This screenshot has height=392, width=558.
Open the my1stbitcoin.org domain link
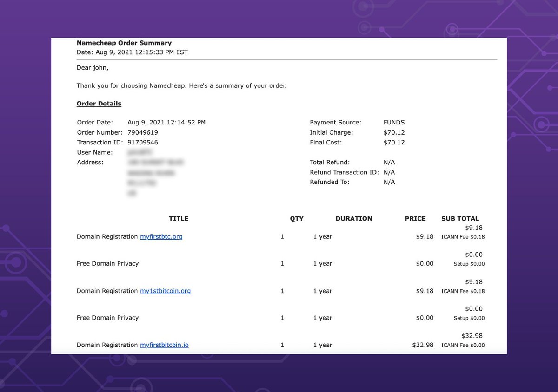coord(165,291)
